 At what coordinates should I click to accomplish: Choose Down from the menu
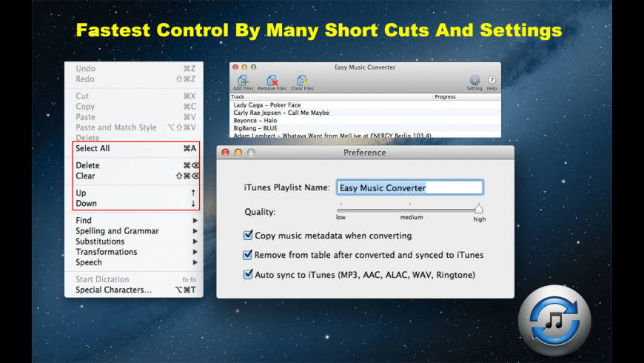pyautogui.click(x=134, y=204)
